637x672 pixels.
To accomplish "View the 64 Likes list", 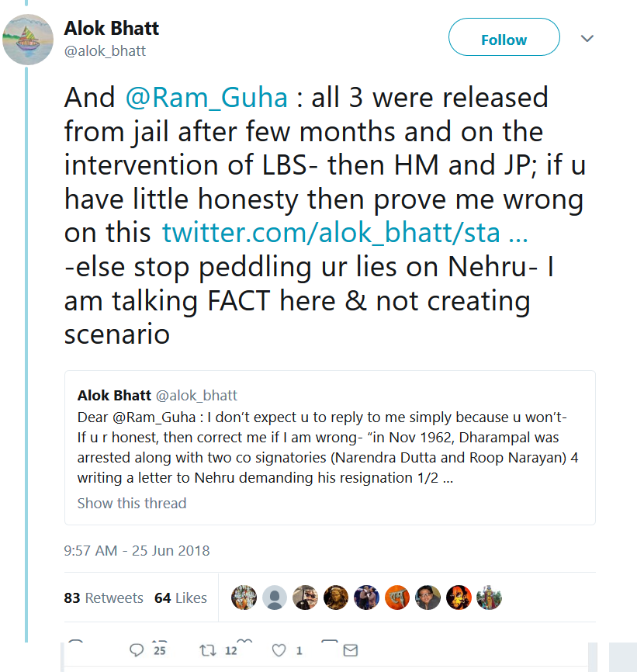I will click(x=181, y=598).
